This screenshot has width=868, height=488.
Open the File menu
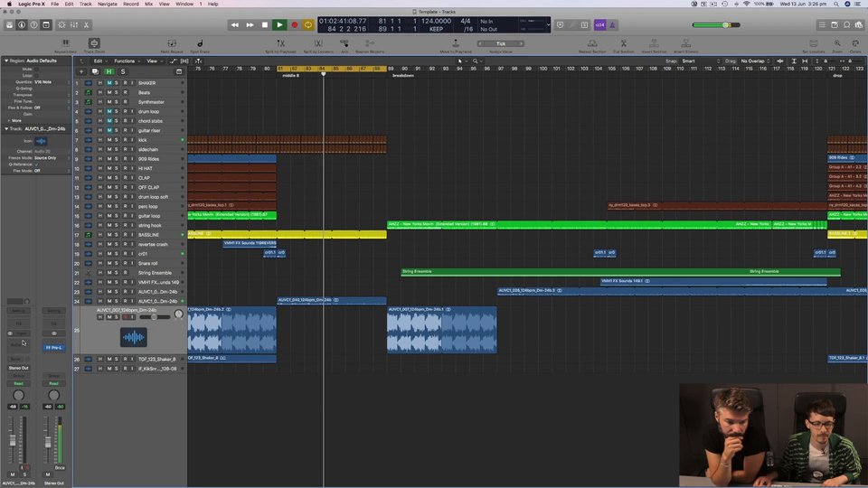[x=55, y=4]
